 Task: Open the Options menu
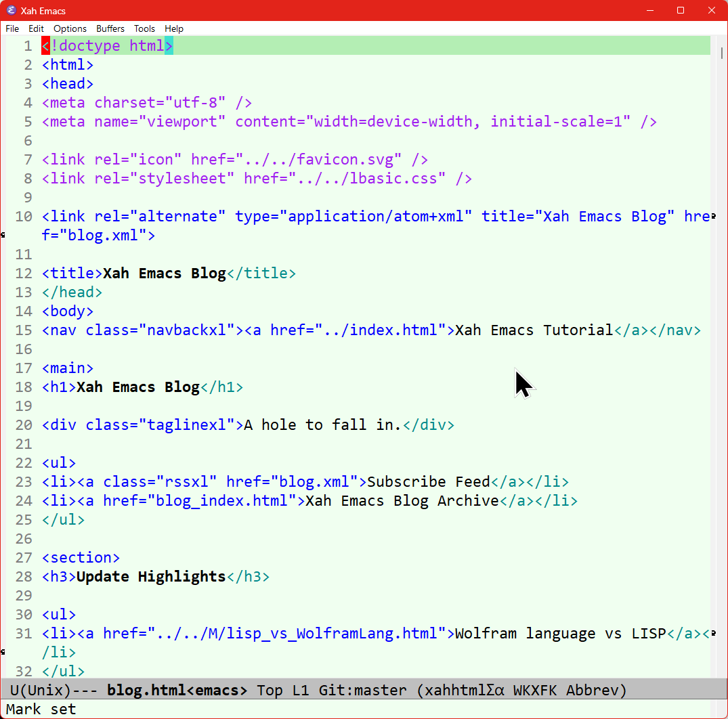click(70, 29)
